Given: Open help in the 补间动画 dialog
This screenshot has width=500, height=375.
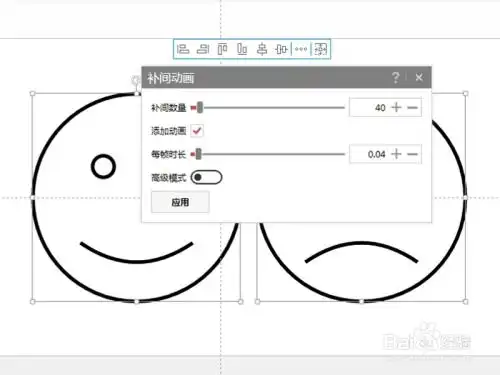Looking at the screenshot, I should point(395,78).
